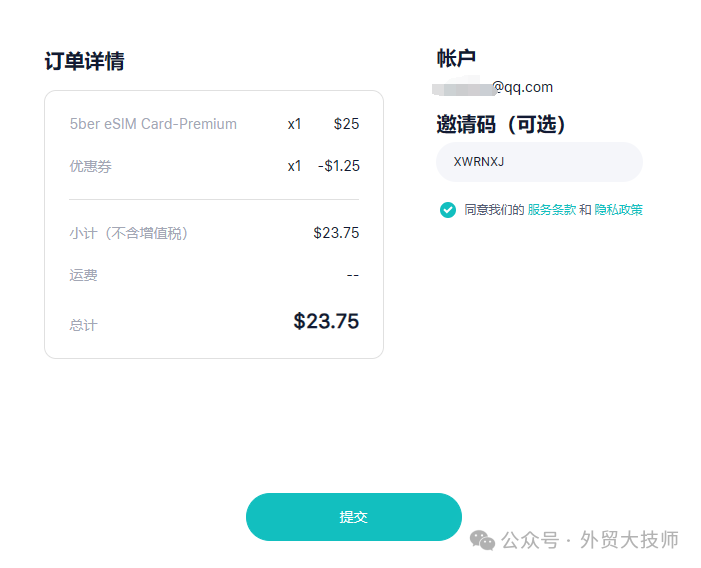The width and height of the screenshot is (701, 568).
Task: Click the $25 product price
Action: pos(346,124)
